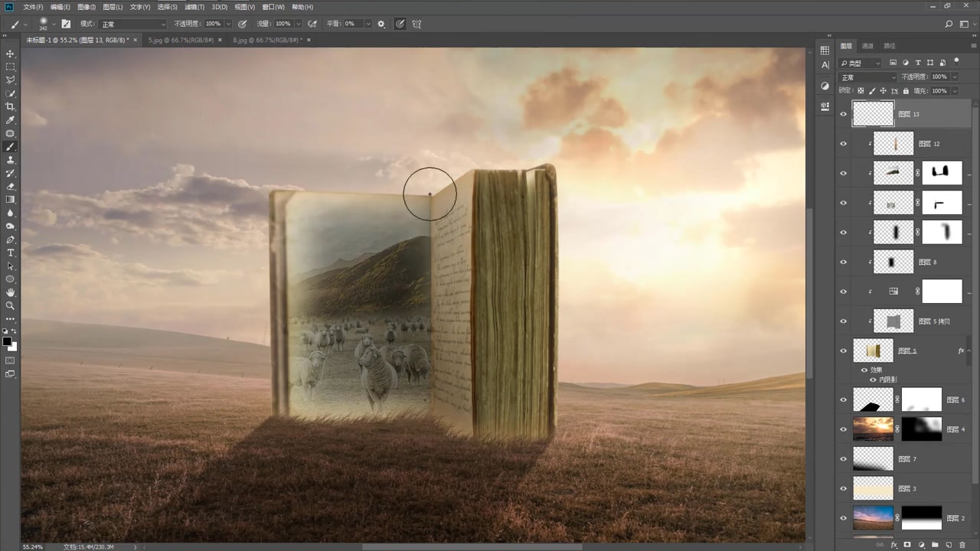Open the 流量 flow dropdown arrow
The height and width of the screenshot is (551, 980).
298,24
